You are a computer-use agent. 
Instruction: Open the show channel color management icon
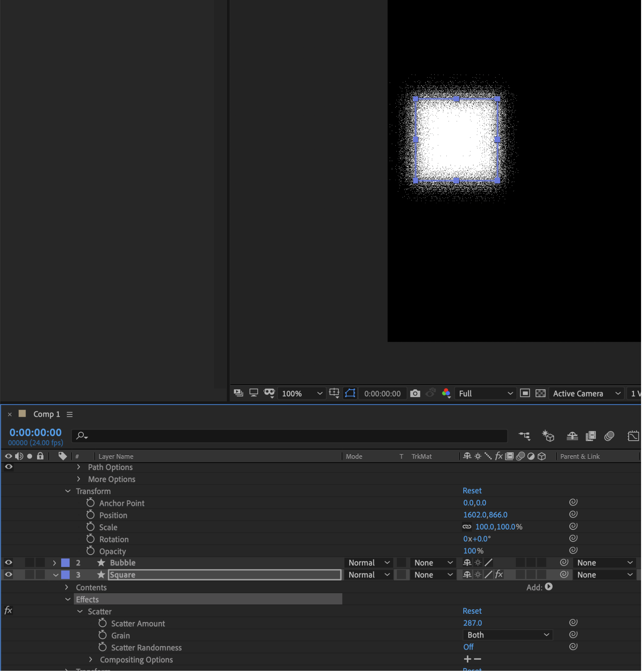[447, 394]
